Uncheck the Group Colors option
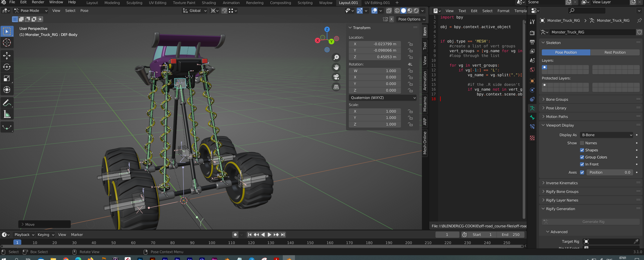This screenshot has width=644, height=260. coord(582,157)
